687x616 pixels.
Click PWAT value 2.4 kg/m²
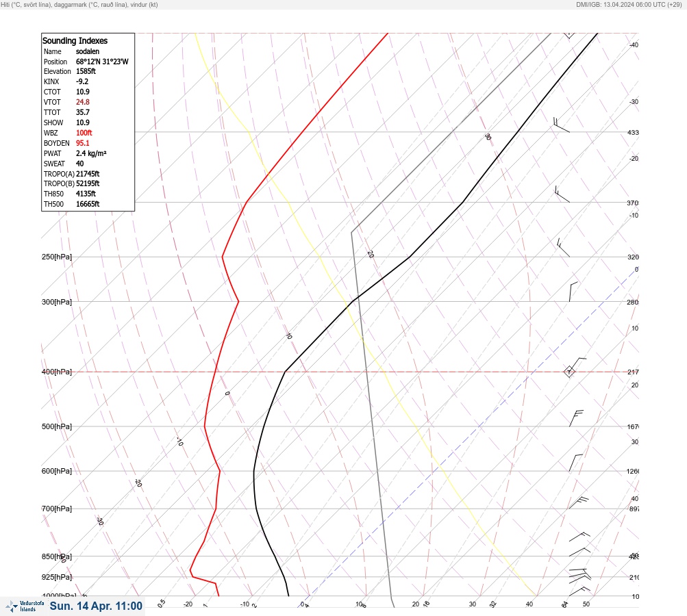click(x=91, y=153)
